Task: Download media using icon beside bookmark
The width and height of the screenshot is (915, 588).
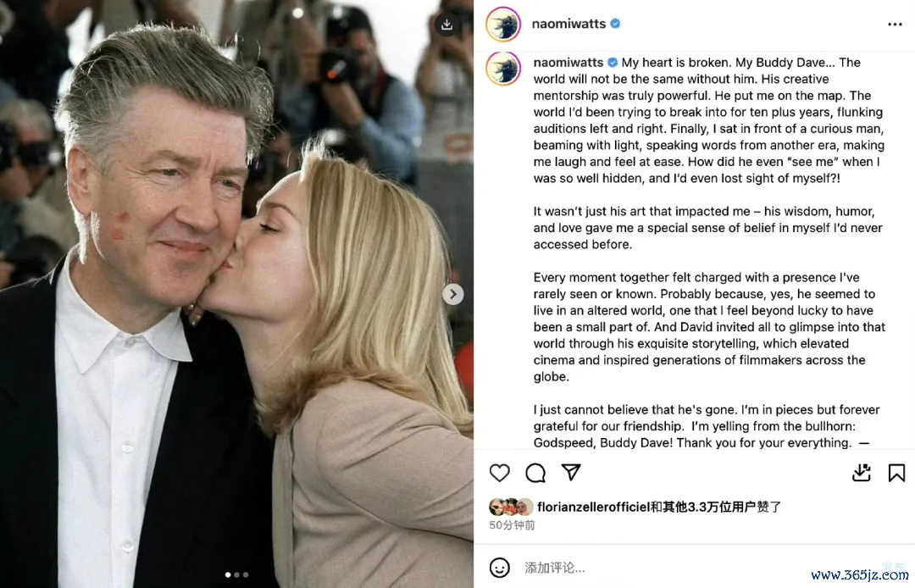Action: [x=862, y=472]
